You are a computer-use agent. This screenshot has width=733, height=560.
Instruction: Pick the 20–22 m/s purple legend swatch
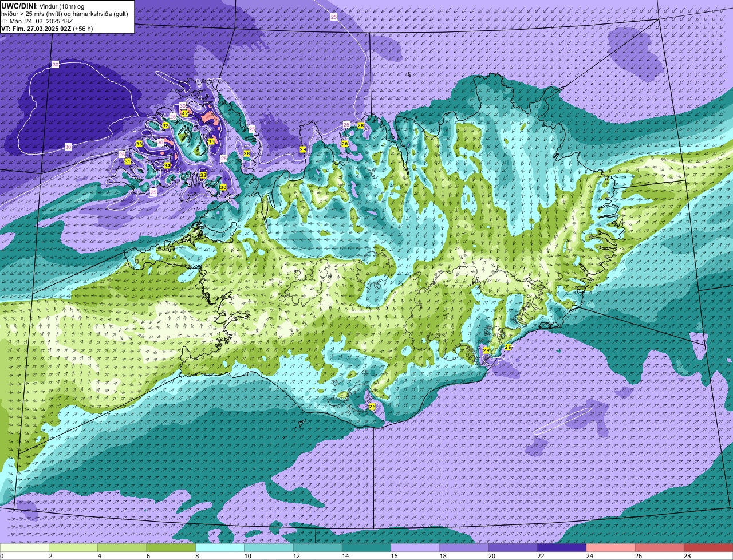point(513,547)
